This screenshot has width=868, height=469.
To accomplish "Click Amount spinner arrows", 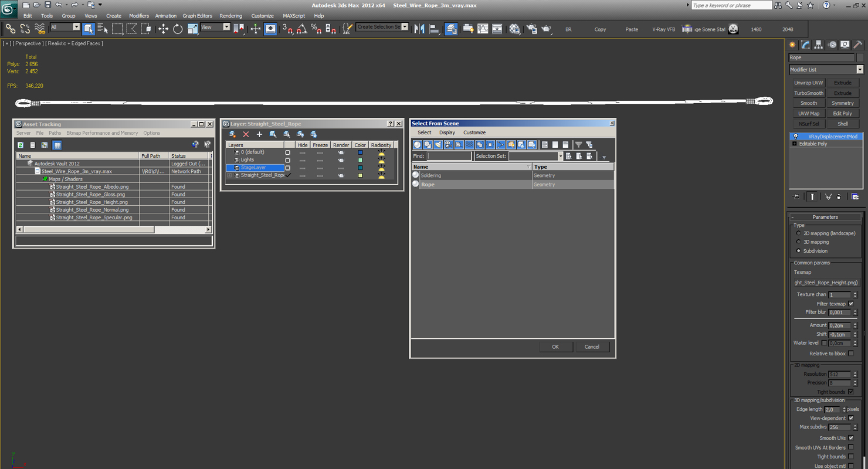I will 855,325.
